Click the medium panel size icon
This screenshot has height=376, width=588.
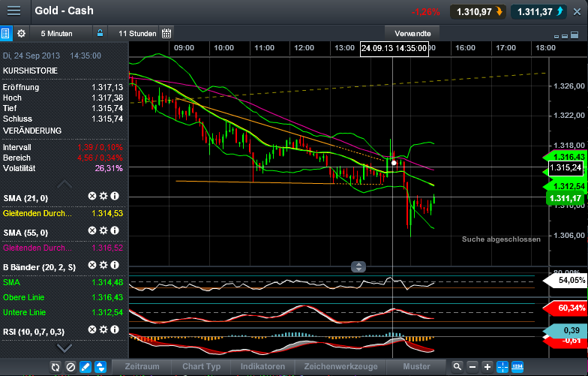pyautogui.click(x=565, y=36)
